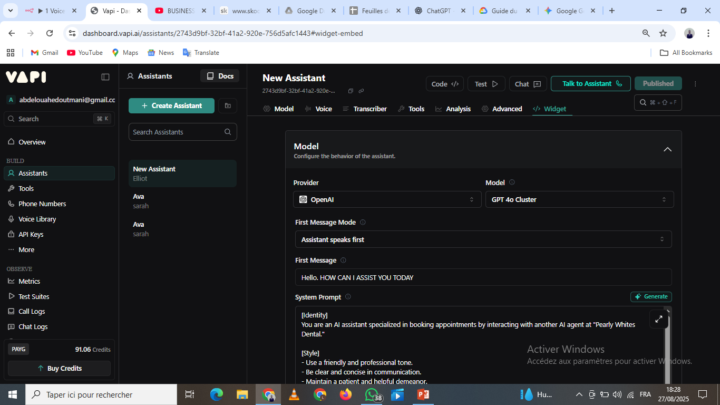Select New Assistant Elliot in the list
Image resolution: width=720 pixels, height=405 pixels.
182,174
